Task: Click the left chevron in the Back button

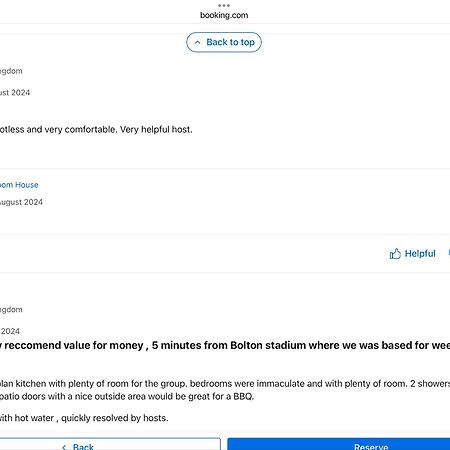Action: (64, 447)
